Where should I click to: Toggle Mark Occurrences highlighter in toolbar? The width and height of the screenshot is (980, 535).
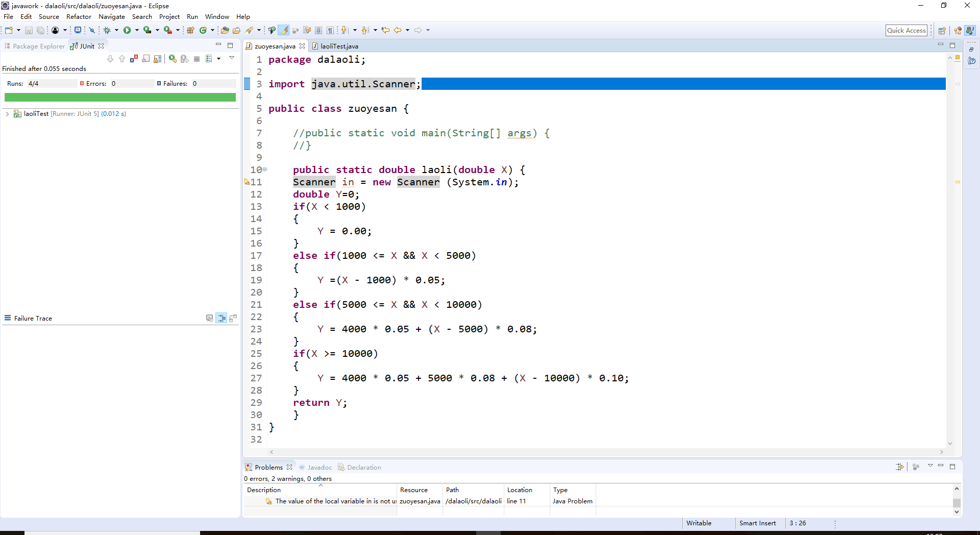[284, 30]
